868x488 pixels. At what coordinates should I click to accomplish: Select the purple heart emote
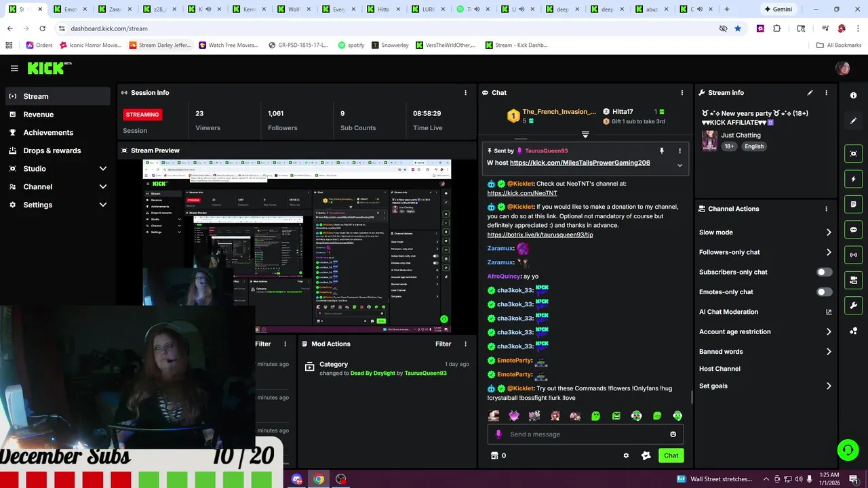(x=514, y=416)
